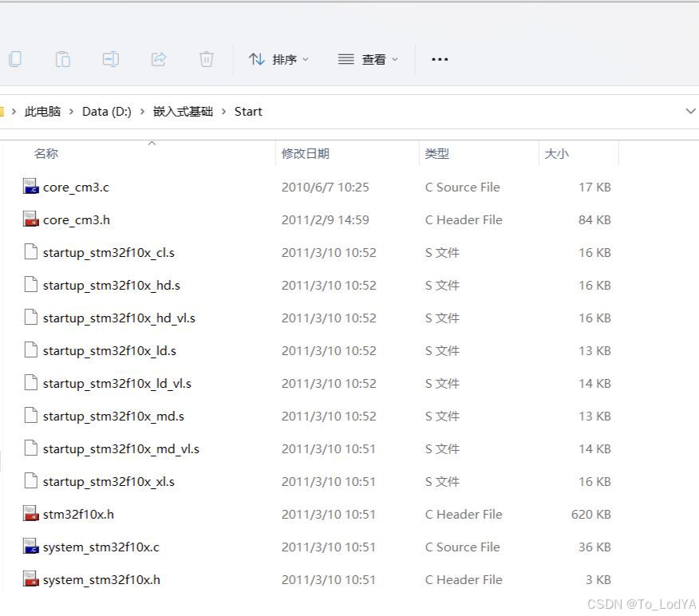
Task: Select file name startup_stm32f10x_hd.s
Action: (x=112, y=286)
